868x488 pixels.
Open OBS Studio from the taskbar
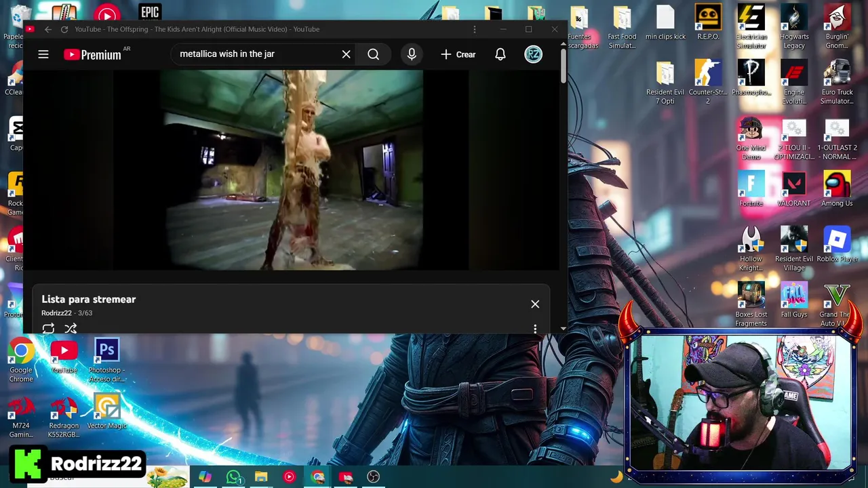pos(373,477)
